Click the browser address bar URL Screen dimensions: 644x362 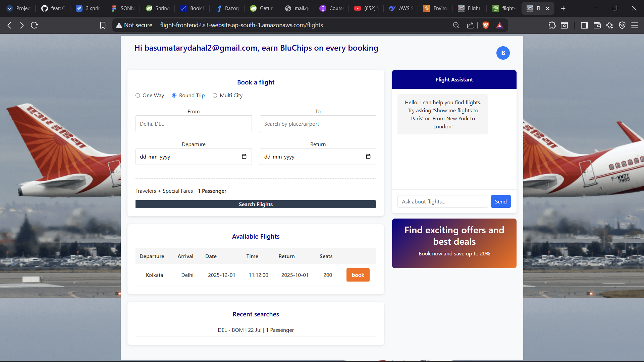(241, 25)
